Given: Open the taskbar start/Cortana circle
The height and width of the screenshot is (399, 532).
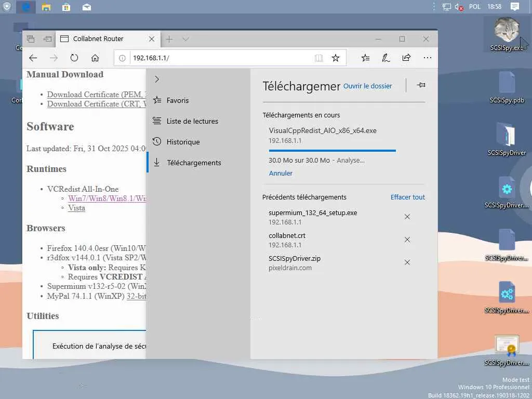Looking at the screenshot, I should pyautogui.click(x=6, y=7).
